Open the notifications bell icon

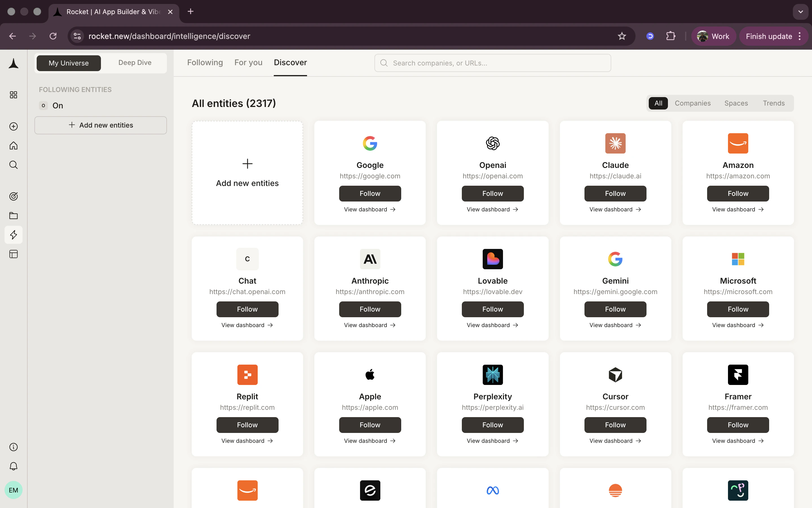14,466
